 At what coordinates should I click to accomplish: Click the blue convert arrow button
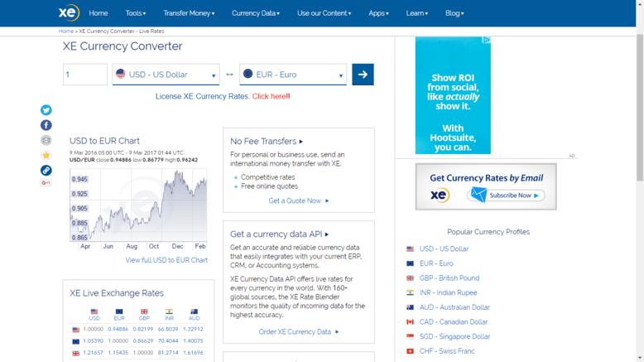(x=363, y=75)
